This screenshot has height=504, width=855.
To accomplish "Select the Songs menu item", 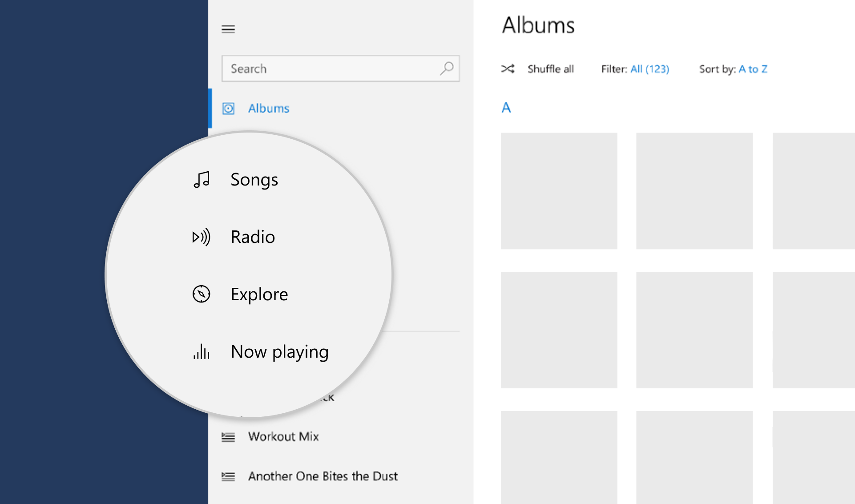I will coord(254,178).
